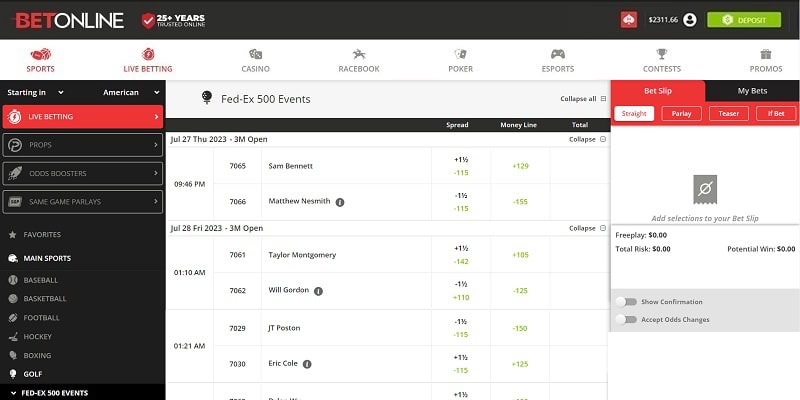
Task: Go to Esports section
Action: pyautogui.click(x=558, y=60)
